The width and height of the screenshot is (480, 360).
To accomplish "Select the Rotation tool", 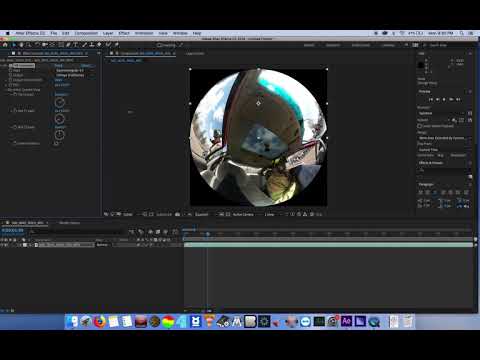I will [37, 45].
